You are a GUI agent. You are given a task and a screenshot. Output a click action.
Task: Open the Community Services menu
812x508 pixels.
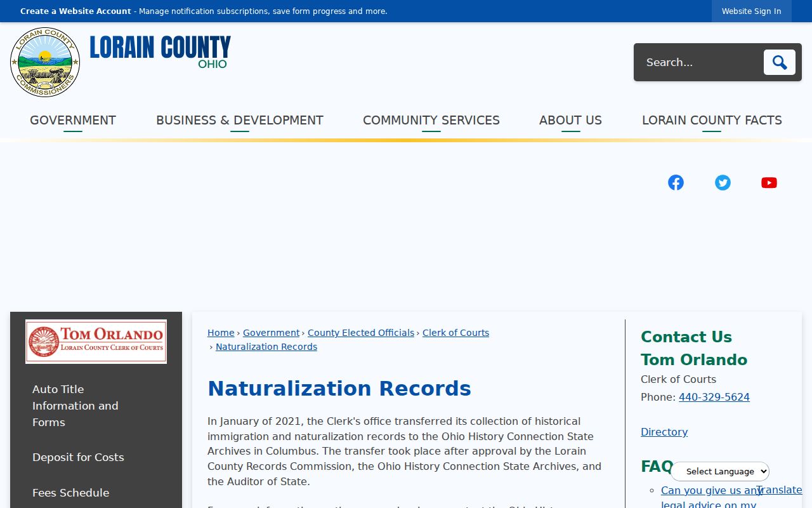pos(431,120)
